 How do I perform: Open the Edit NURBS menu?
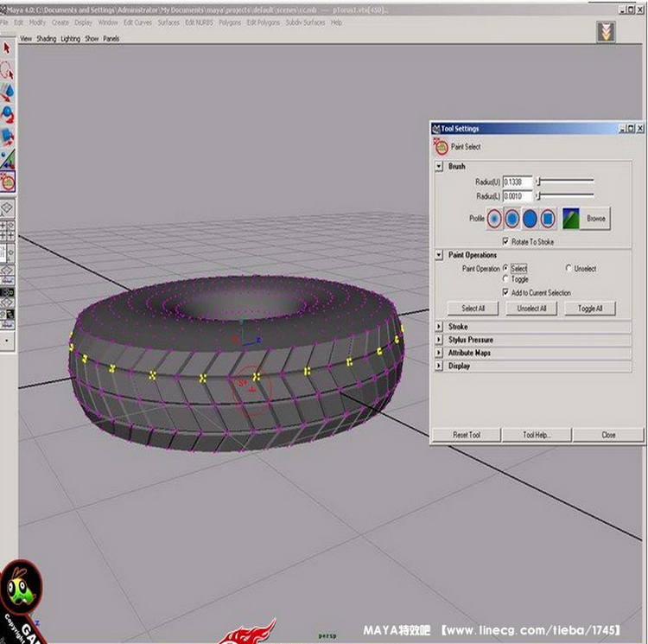coord(199,22)
